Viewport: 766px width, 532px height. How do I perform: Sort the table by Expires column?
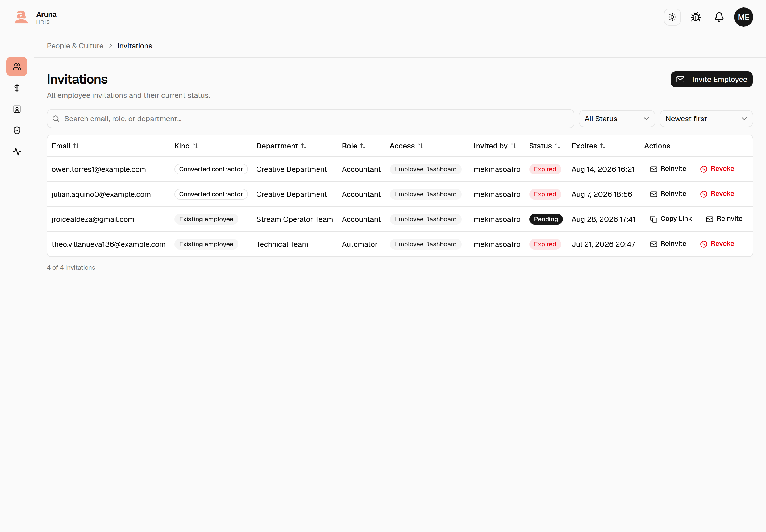588,146
